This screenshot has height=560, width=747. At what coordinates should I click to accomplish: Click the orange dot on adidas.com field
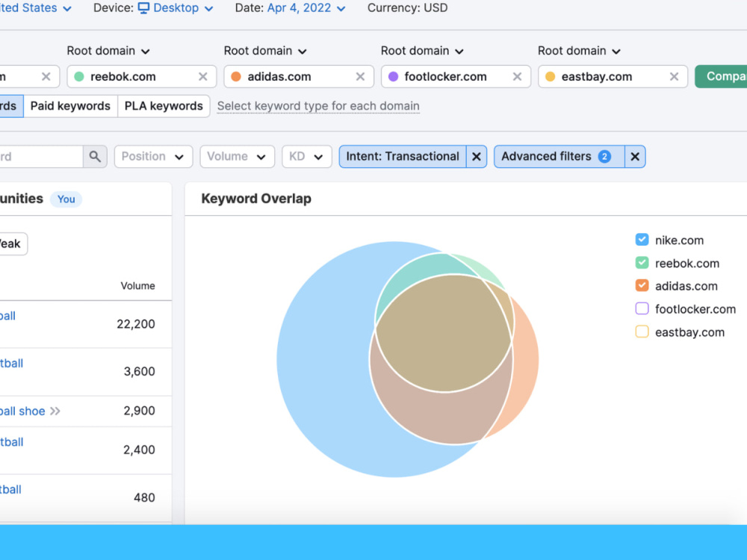coord(236,77)
